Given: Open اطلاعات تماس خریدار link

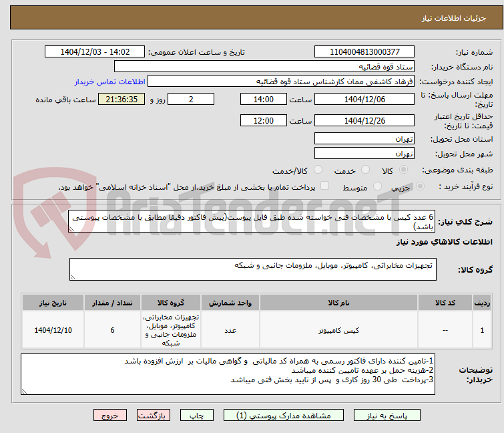Looking at the screenshot, I should pyautogui.click(x=110, y=82).
